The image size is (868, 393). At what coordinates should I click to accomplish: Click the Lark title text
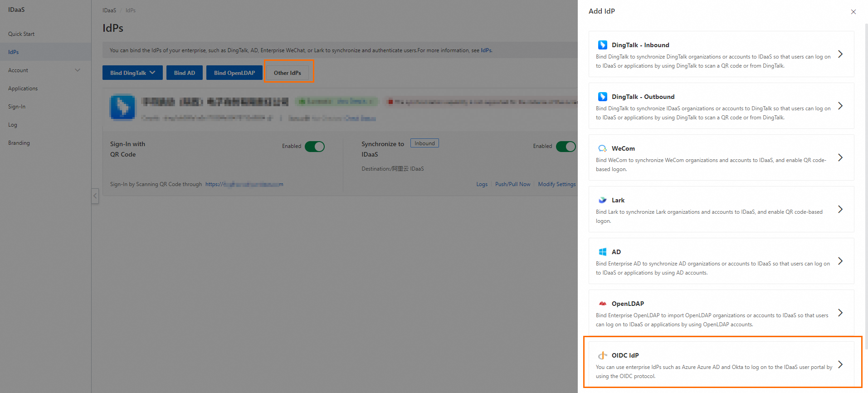point(618,200)
